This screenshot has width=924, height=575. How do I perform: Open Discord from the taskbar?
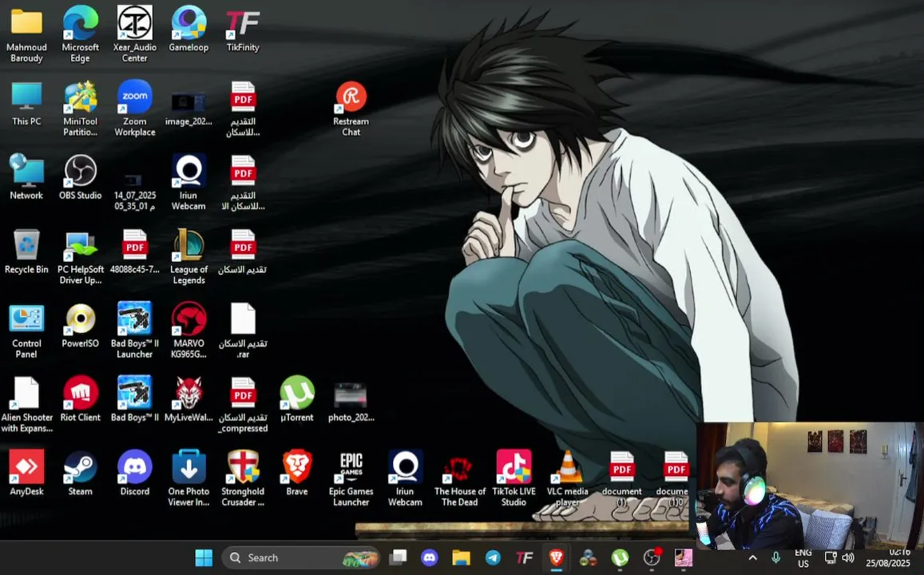(x=430, y=557)
